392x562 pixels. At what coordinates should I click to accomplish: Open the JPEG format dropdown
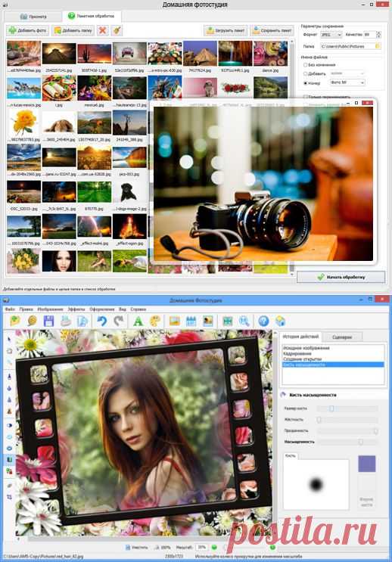pyautogui.click(x=331, y=35)
